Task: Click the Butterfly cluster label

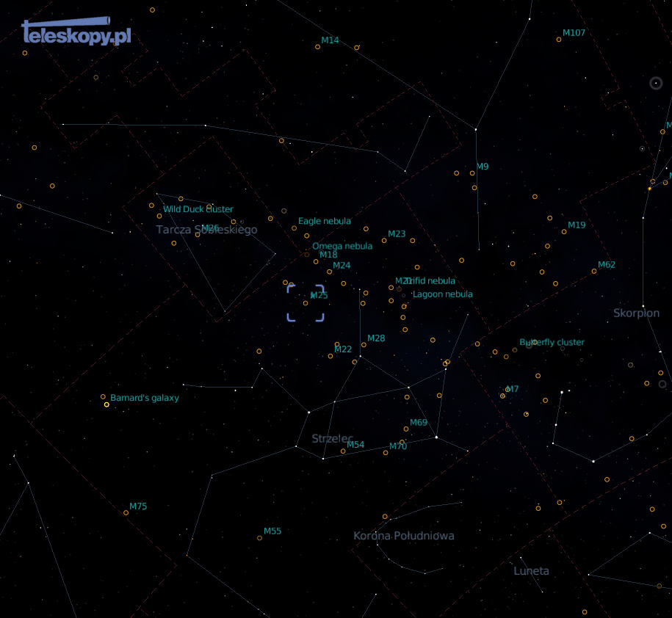Action: point(552,342)
